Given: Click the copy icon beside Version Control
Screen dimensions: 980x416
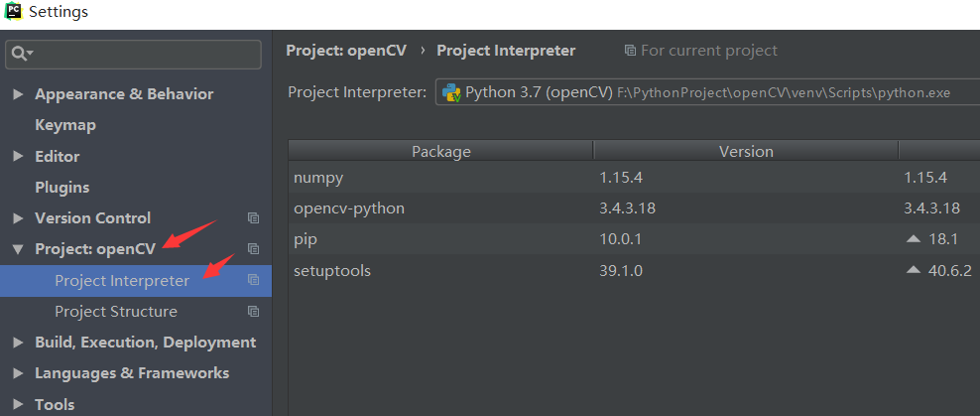Looking at the screenshot, I should (253, 218).
